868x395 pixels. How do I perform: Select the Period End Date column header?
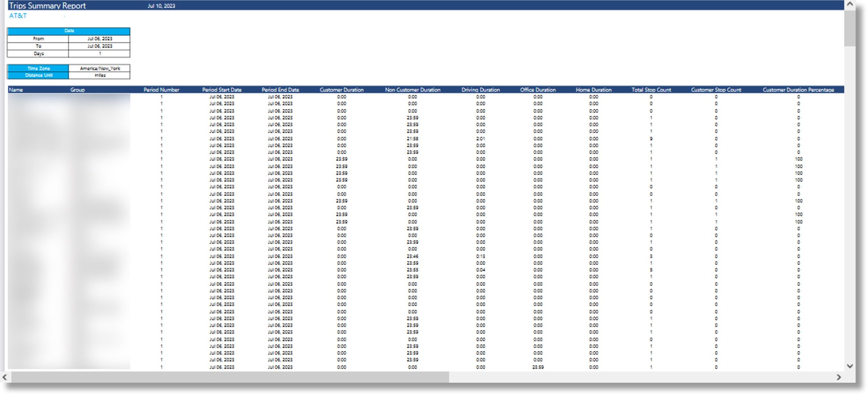pyautogui.click(x=280, y=90)
